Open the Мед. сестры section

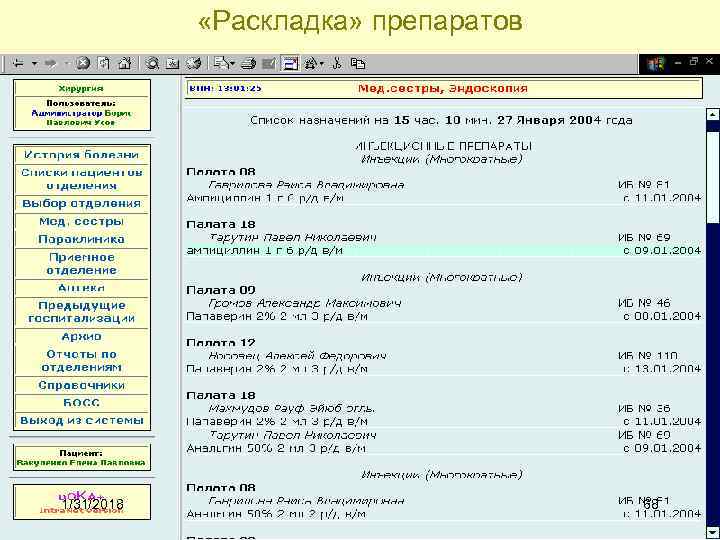(x=82, y=221)
